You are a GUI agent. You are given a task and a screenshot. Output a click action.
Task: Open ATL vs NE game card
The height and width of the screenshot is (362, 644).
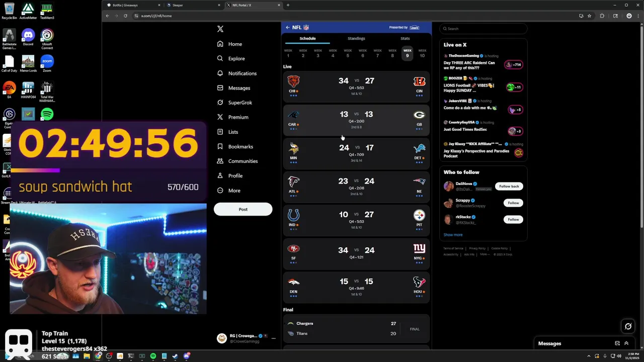click(356, 187)
